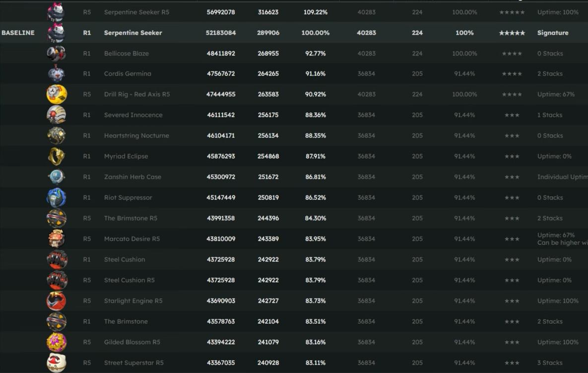Click the five-star rating of baseline Serpentine Seeker
Image resolution: width=588 pixels, height=373 pixels.
click(x=512, y=33)
